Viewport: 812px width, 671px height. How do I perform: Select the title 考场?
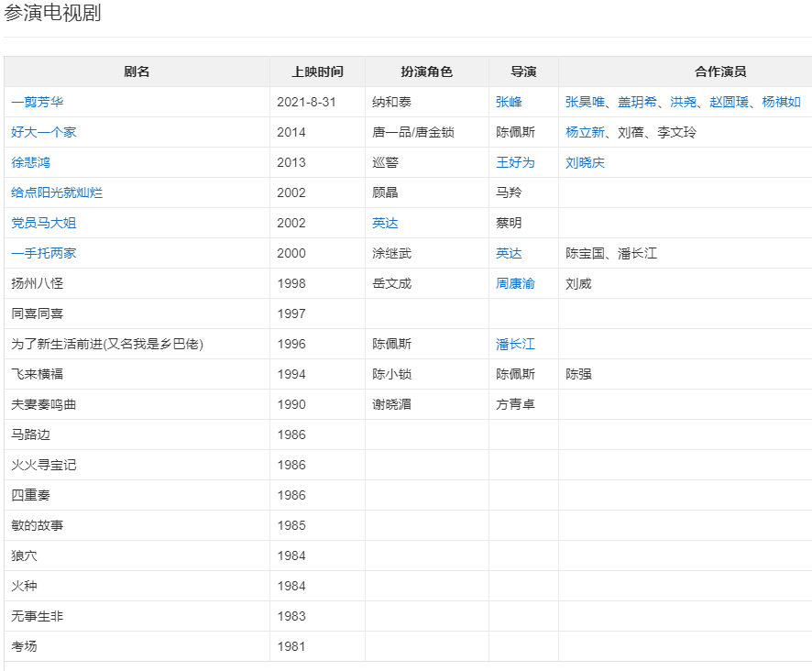coord(24,646)
